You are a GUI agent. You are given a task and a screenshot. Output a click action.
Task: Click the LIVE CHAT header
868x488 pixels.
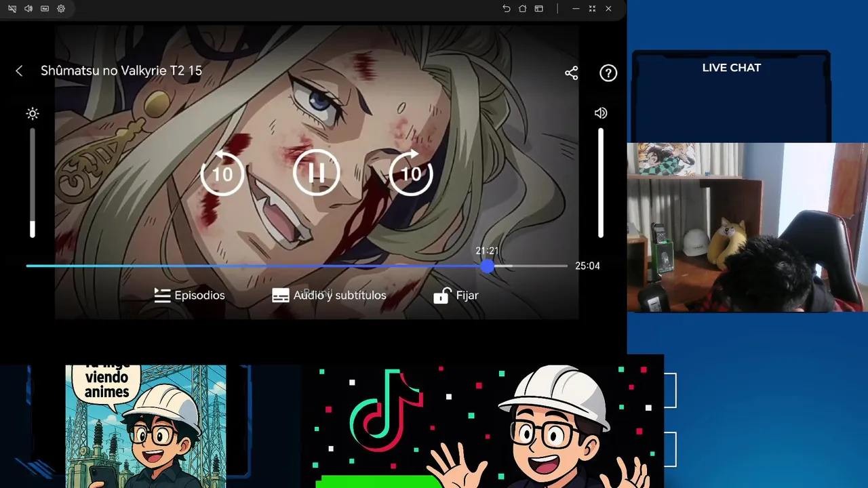(731, 68)
